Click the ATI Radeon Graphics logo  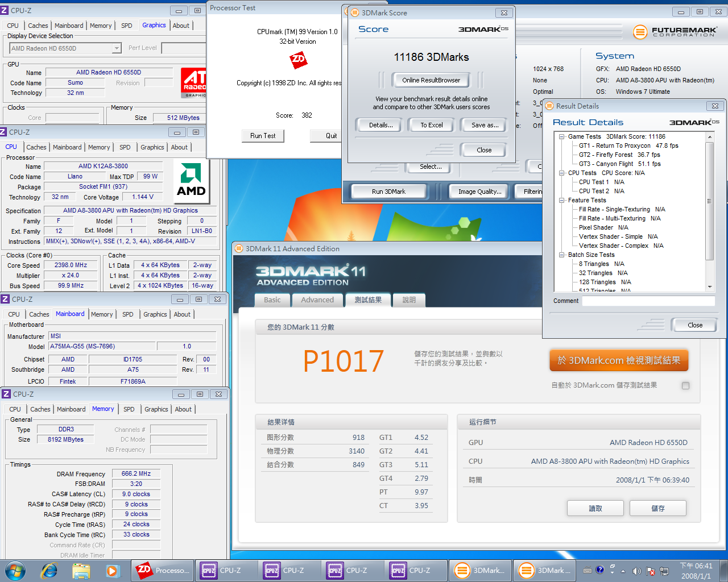point(194,82)
